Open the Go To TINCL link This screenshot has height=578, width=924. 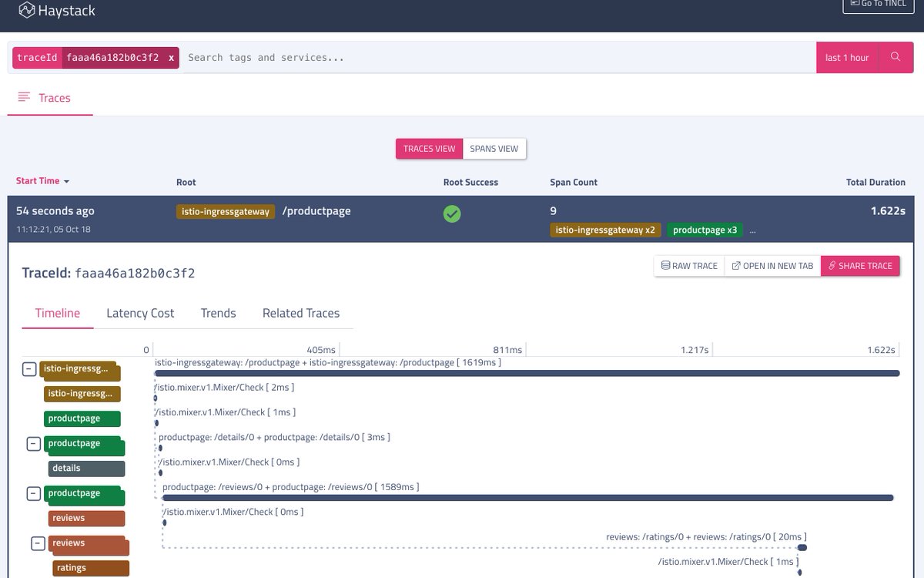coord(879,4)
